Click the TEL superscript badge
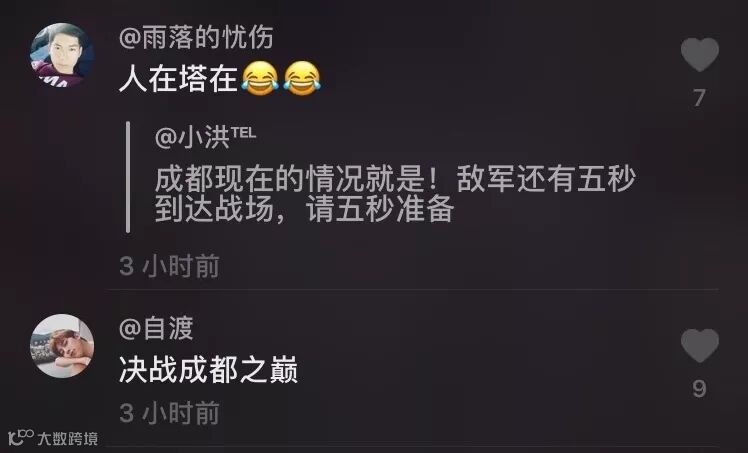Viewport: 748px width, 453px height. (244, 133)
